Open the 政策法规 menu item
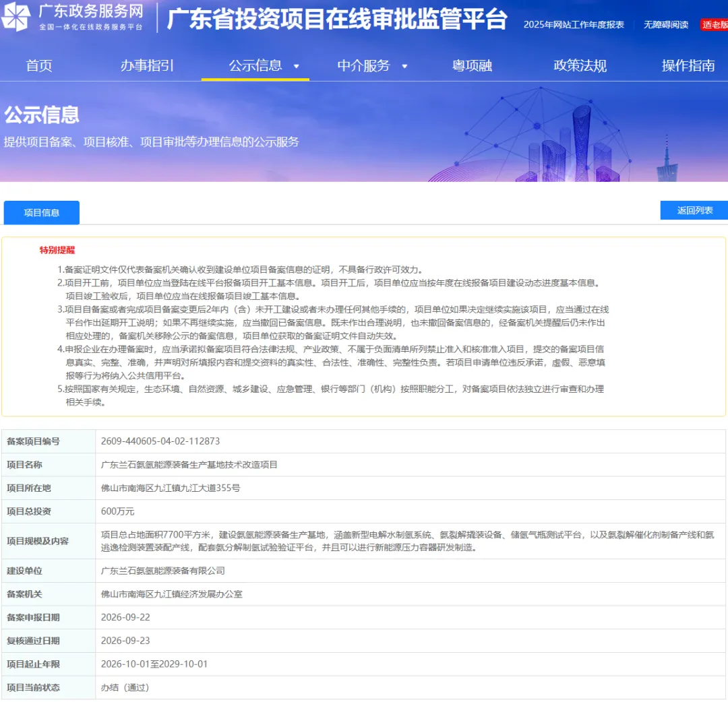Screen dimensions: 728x702 pyautogui.click(x=580, y=66)
